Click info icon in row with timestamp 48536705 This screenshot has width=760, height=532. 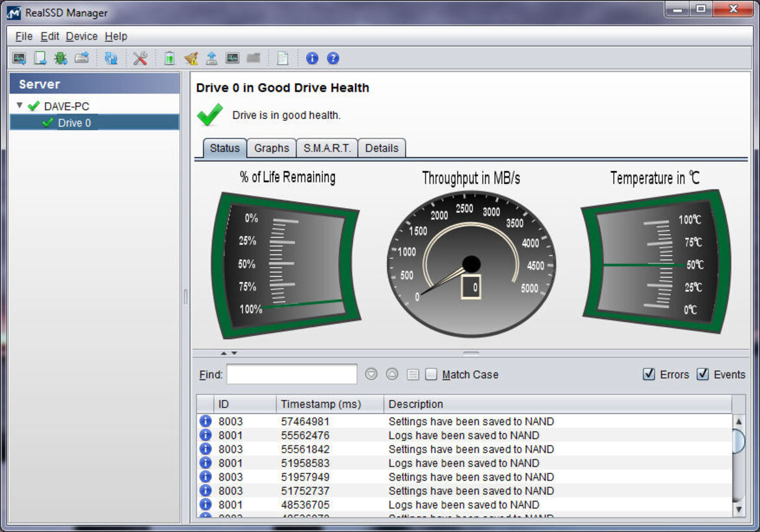point(205,504)
